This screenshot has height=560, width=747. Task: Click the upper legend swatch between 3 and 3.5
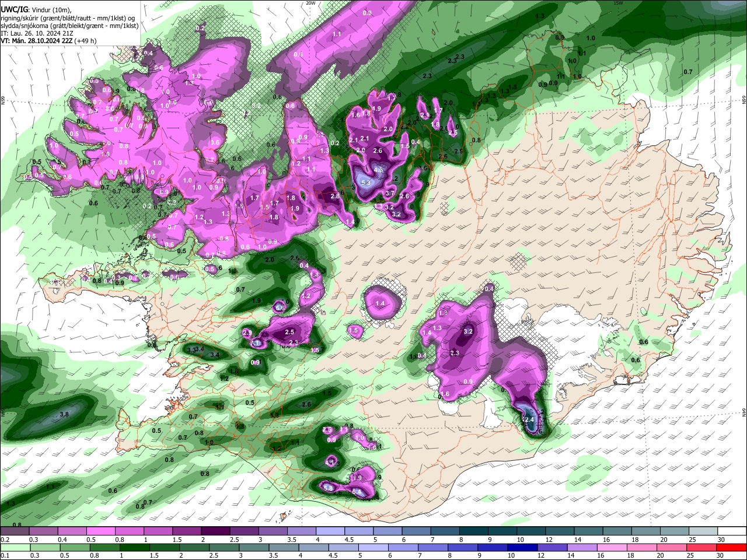point(273,531)
